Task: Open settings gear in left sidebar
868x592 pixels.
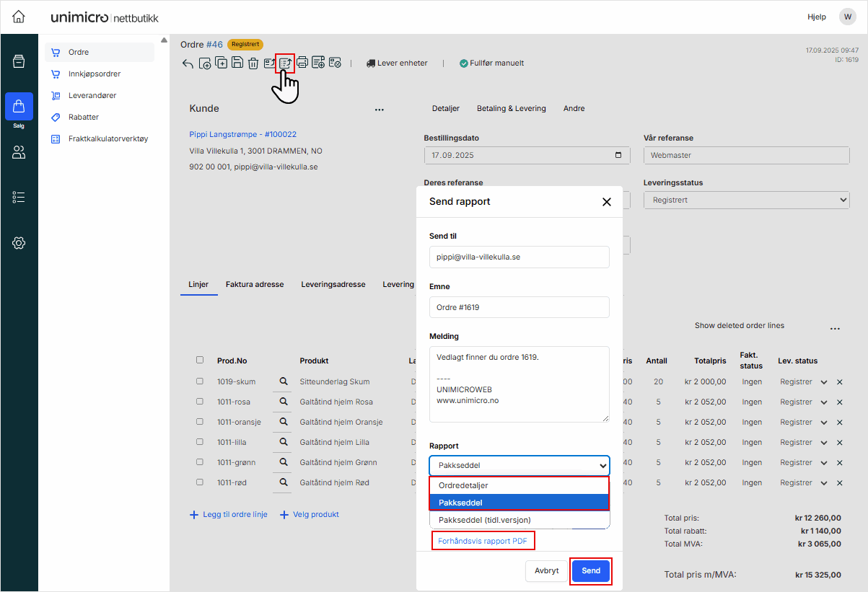Action: click(x=19, y=243)
